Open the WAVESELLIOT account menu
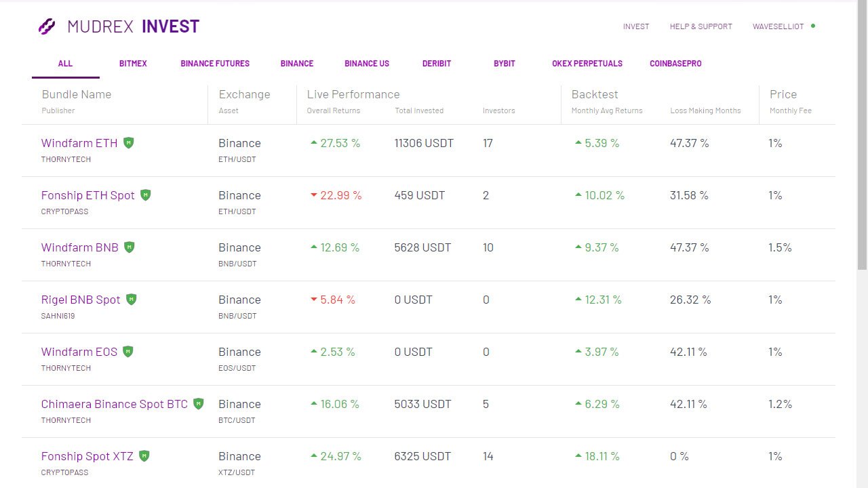The width and height of the screenshot is (868, 488). coord(778,26)
